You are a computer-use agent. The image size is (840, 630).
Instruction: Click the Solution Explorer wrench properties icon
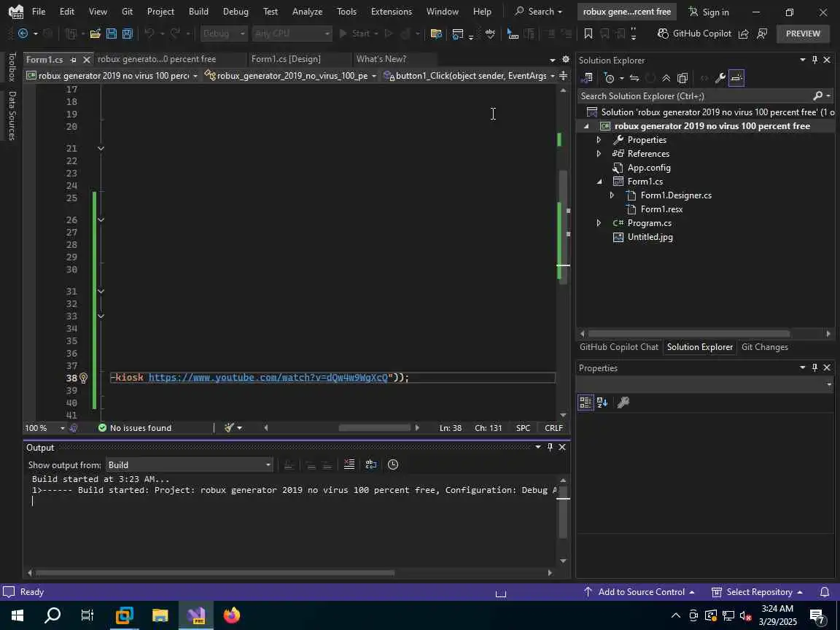click(x=720, y=78)
